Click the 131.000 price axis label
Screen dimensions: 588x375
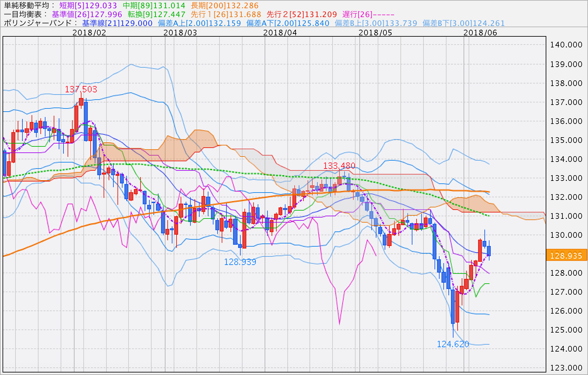(566, 216)
